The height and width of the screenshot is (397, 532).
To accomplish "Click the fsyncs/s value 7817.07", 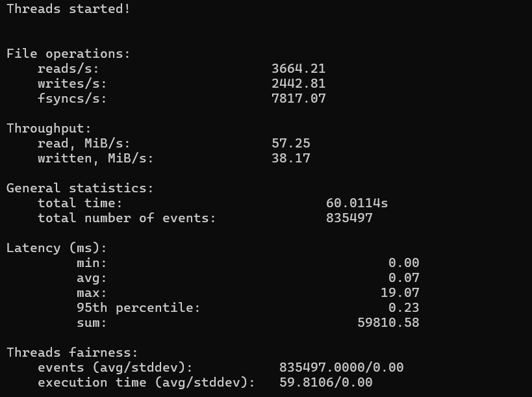I will pyautogui.click(x=299, y=98).
